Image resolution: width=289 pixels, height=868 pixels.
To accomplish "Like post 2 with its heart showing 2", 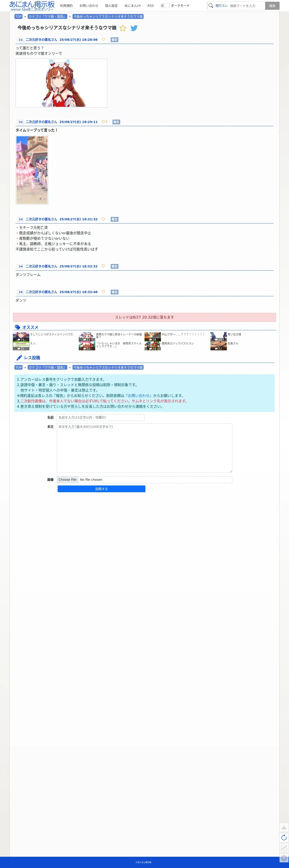I will click(x=104, y=122).
